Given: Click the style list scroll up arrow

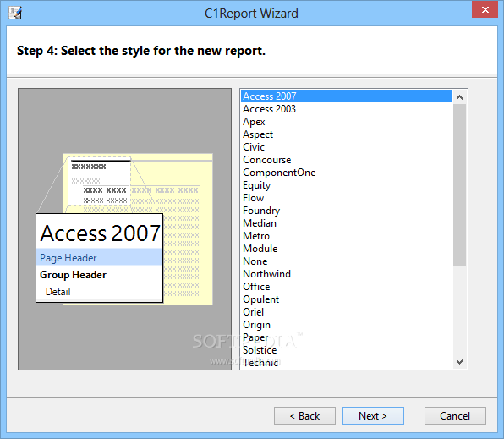Looking at the screenshot, I should (460, 96).
